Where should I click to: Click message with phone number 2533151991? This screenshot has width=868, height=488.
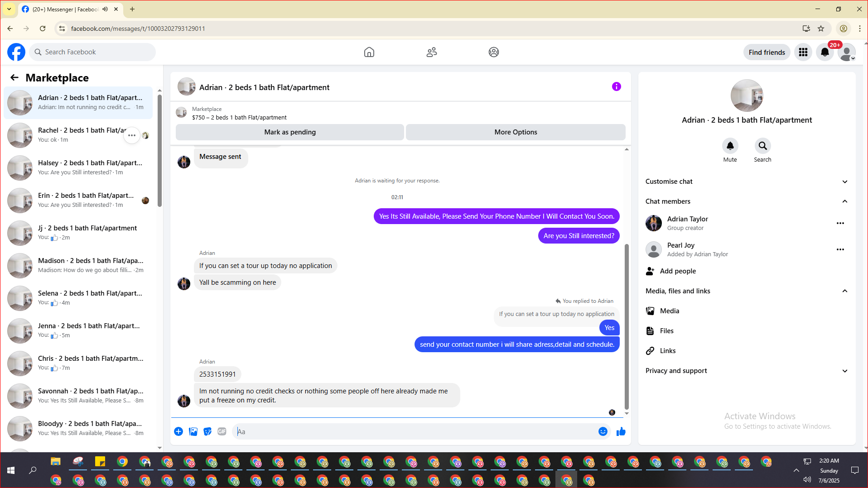[217, 374]
